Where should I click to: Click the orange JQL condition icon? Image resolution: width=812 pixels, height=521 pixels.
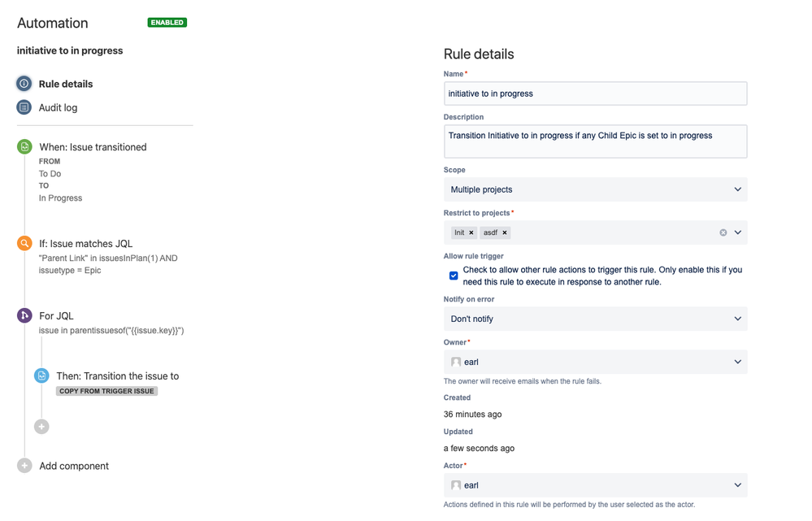25,243
